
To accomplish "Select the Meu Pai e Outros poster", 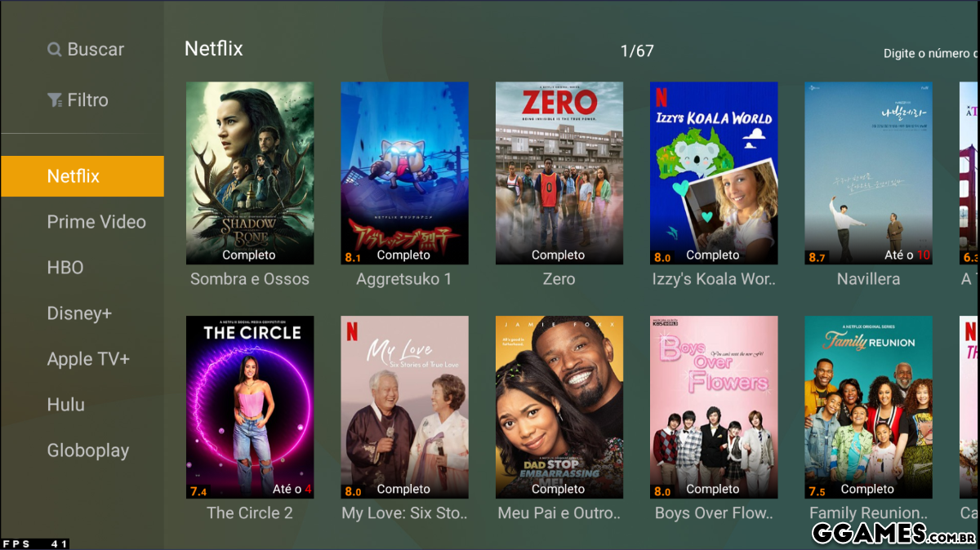I will [x=559, y=407].
